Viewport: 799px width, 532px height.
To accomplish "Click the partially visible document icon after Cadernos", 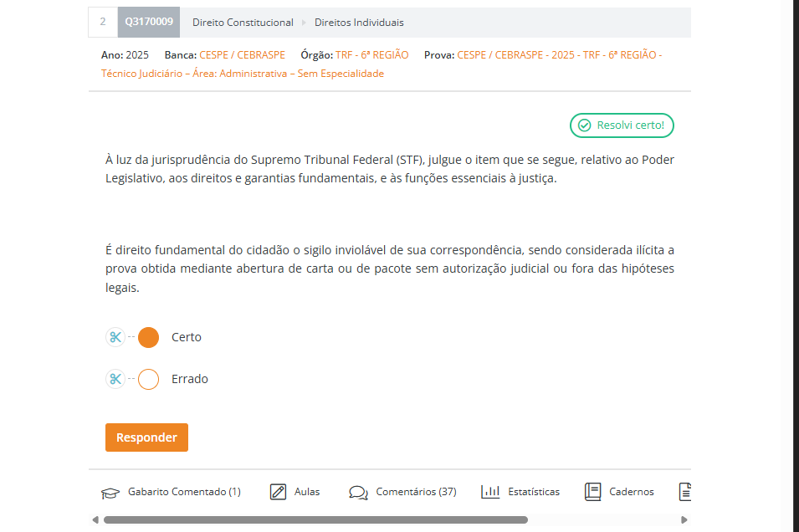I will click(685, 492).
